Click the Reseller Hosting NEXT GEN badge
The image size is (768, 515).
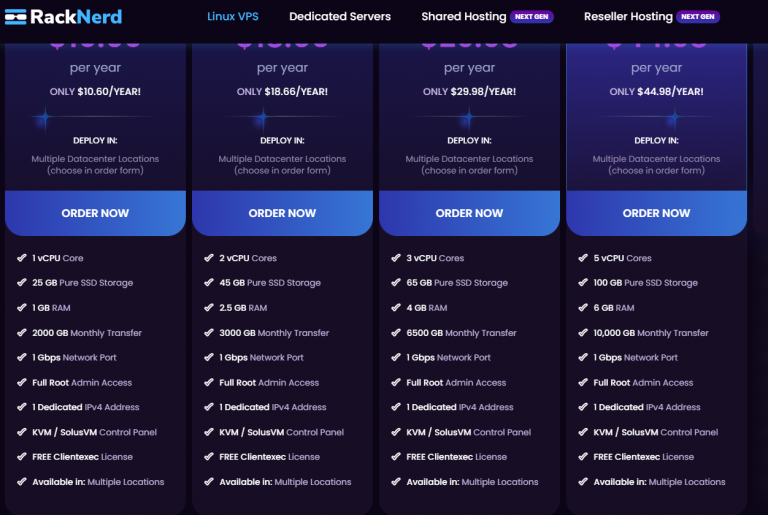[x=699, y=17]
